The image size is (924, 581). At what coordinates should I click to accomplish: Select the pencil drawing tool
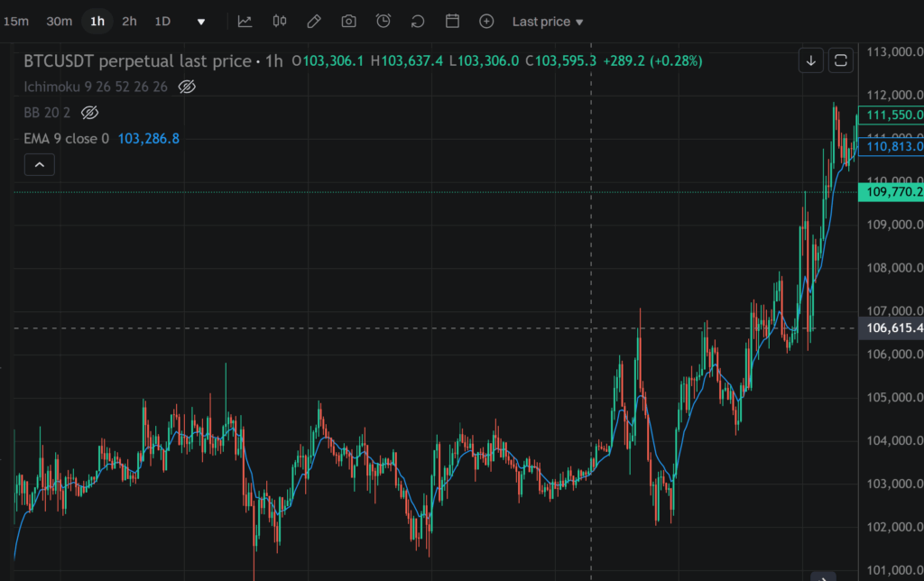coord(314,21)
